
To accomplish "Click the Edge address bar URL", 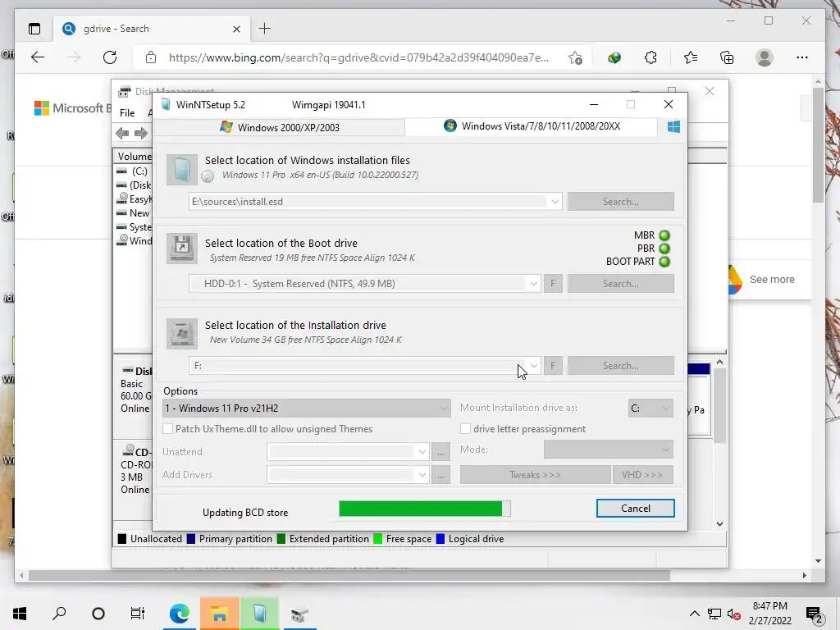I will coord(358,58).
